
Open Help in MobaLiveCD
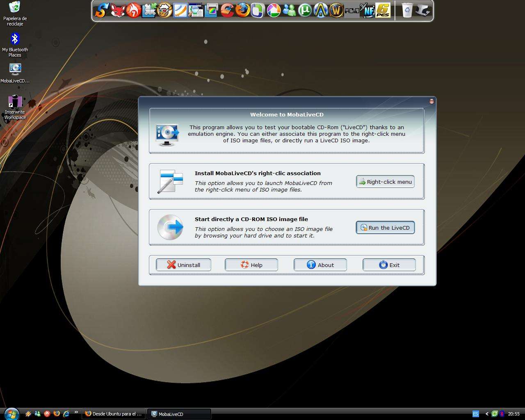coord(251,265)
